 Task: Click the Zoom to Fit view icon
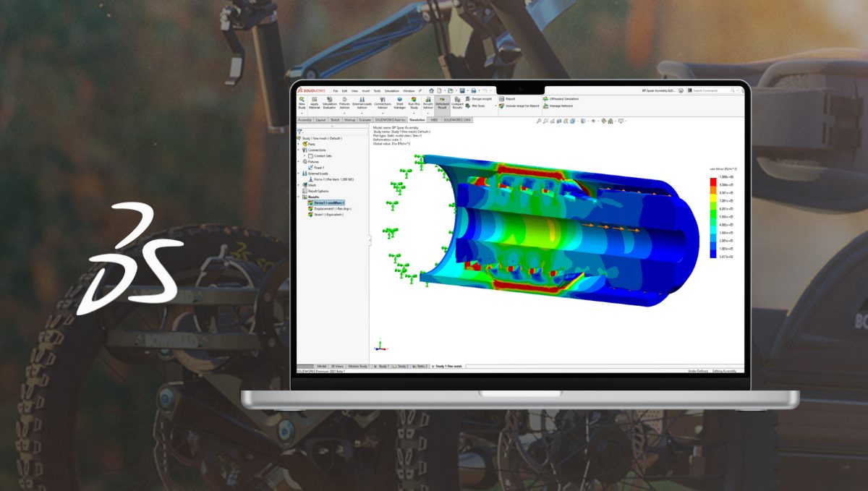[x=539, y=121]
